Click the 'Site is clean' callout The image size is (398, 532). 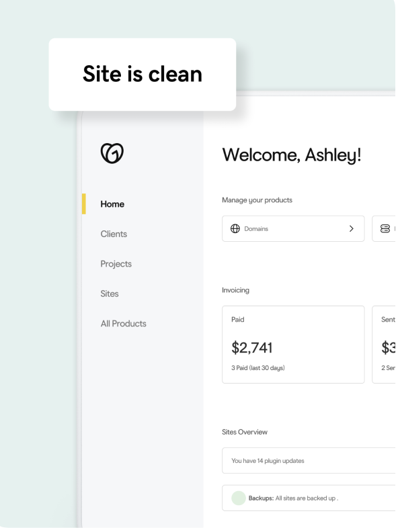pyautogui.click(x=143, y=75)
